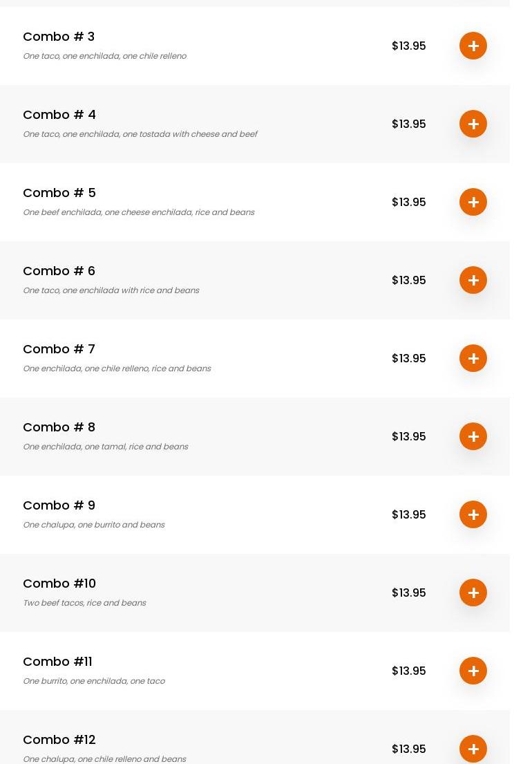
Task: Open the Combo #11 menu item name
Action: click(x=57, y=661)
